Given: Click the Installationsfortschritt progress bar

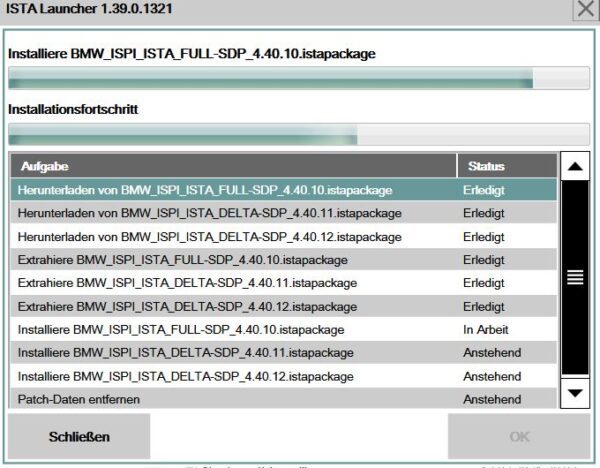Looking at the screenshot, I should (x=299, y=134).
